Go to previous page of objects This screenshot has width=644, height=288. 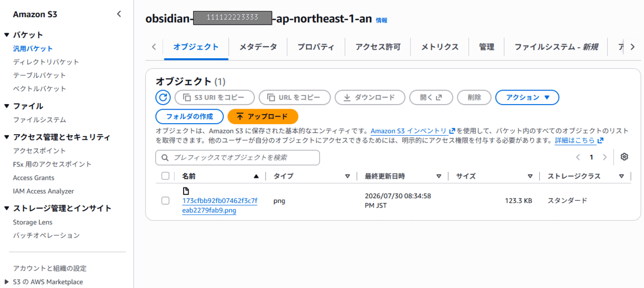coord(578,157)
